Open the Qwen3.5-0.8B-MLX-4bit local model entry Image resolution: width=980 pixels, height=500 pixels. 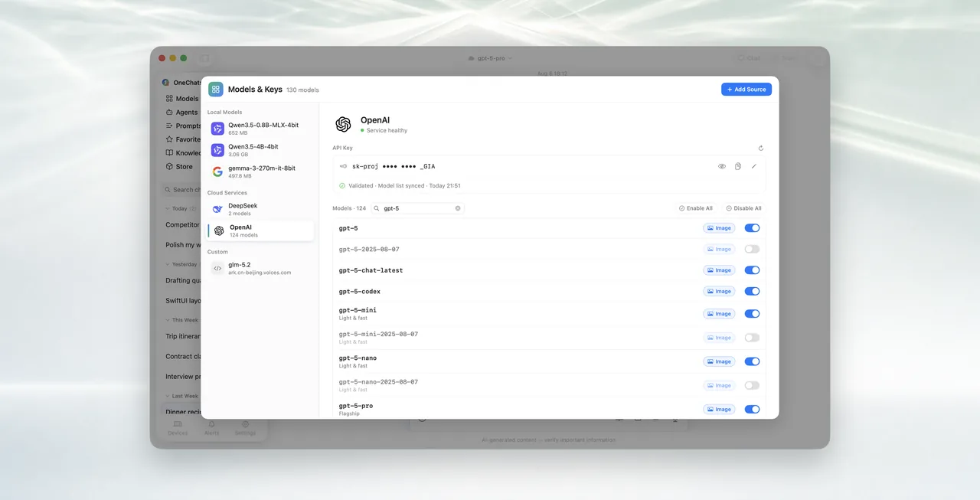[260, 129]
